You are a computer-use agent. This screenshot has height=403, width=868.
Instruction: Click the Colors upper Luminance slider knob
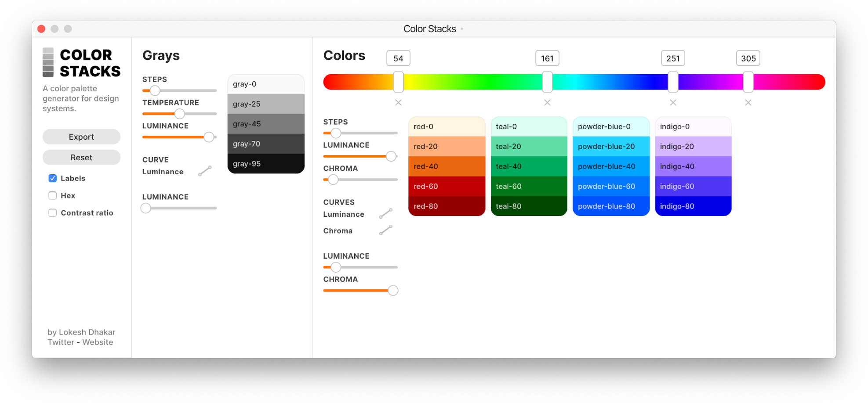tap(391, 156)
